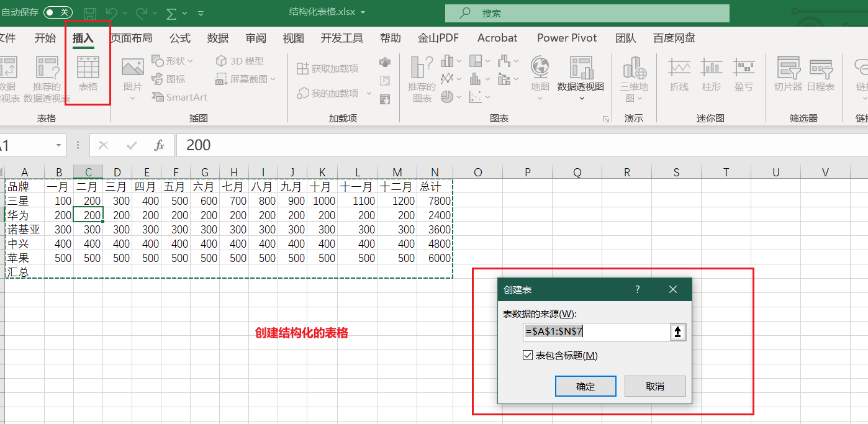Open the name box dropdown arrow
The image size is (868, 424).
pyautogui.click(x=59, y=145)
